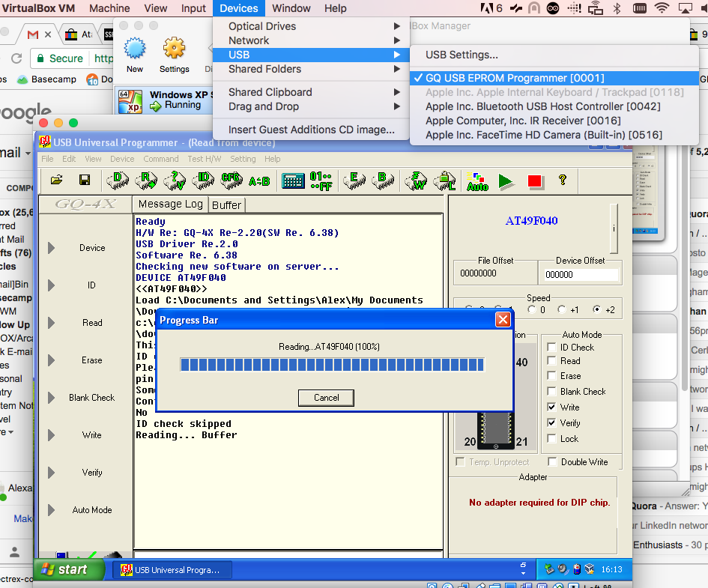Image resolution: width=708 pixels, height=588 pixels.
Task: Click the CFG chip toolbar icon
Action: click(x=232, y=181)
